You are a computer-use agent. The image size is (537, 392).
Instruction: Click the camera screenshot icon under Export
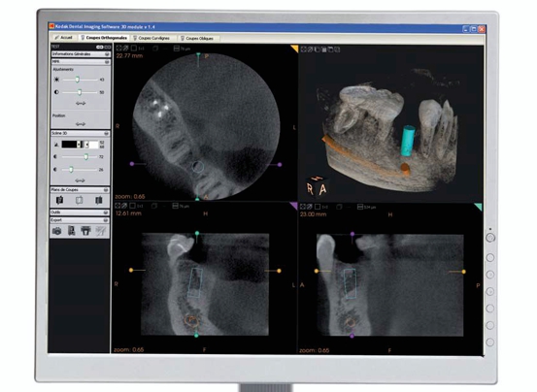[x=57, y=231]
